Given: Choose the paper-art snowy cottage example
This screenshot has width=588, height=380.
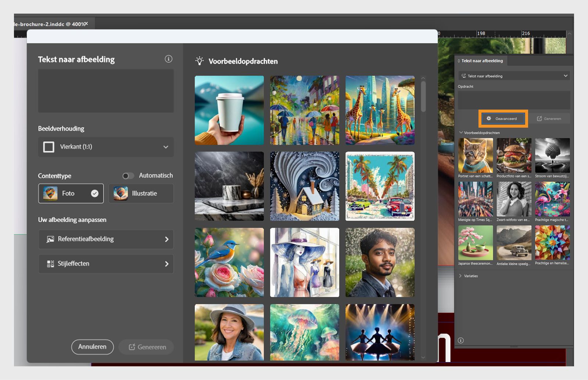Looking at the screenshot, I should [305, 186].
